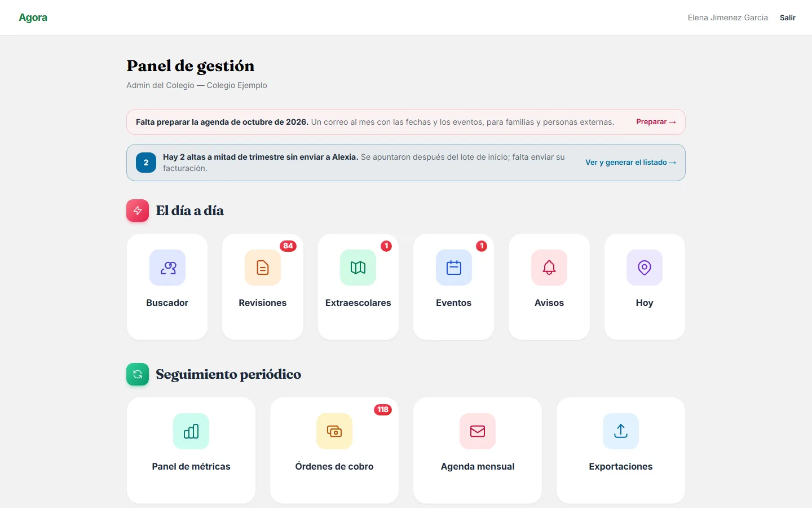The image size is (812, 508).
Task: Go to the Agora home logo
Action: click(33, 17)
